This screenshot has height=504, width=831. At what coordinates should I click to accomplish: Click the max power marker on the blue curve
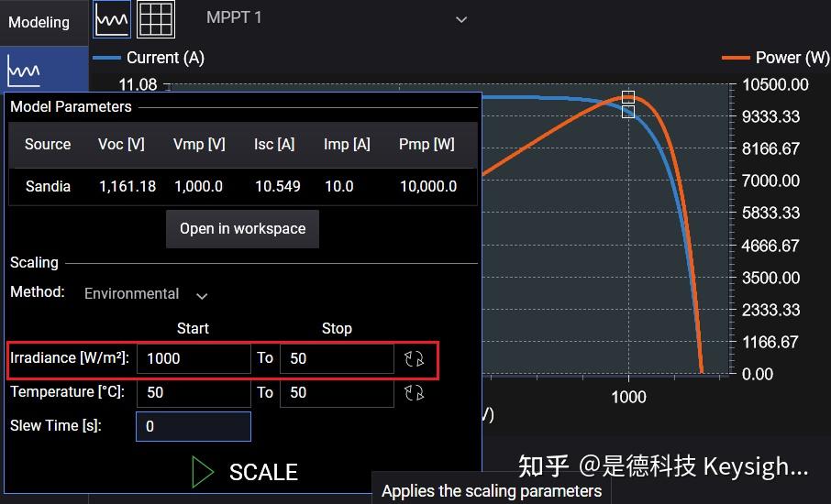[628, 112]
